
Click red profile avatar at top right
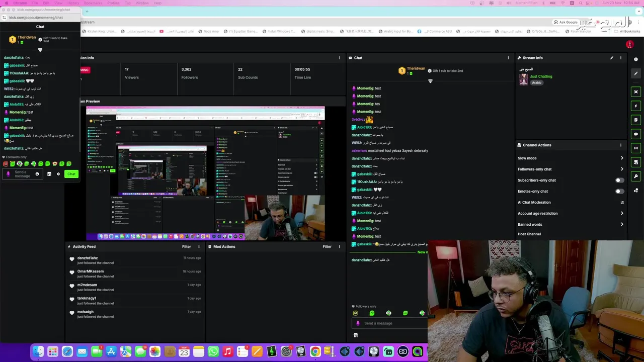click(x=629, y=45)
